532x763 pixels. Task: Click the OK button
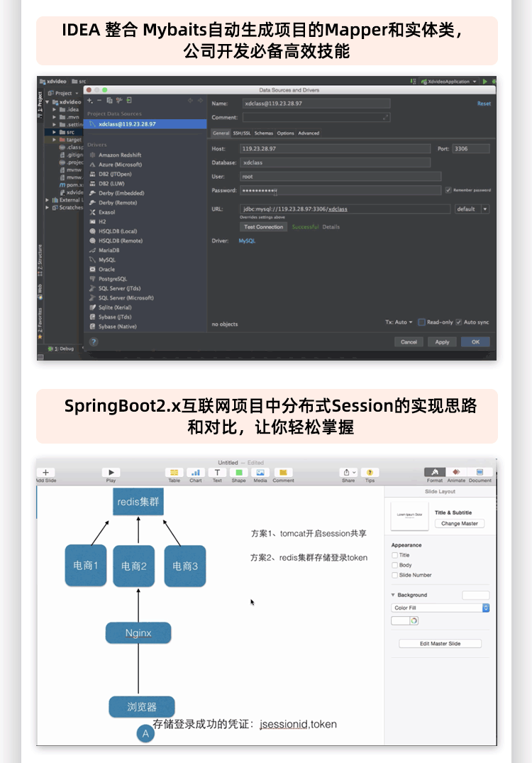(475, 342)
